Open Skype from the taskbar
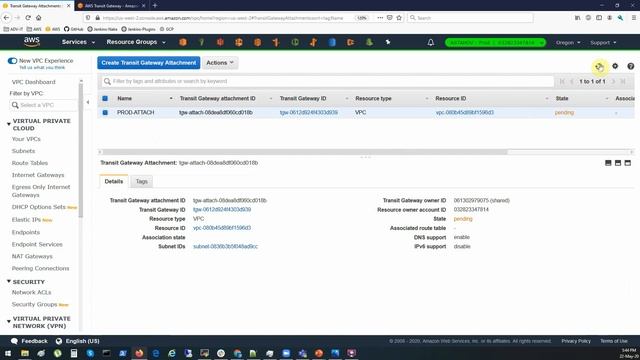640x360 pixels. 90,353
